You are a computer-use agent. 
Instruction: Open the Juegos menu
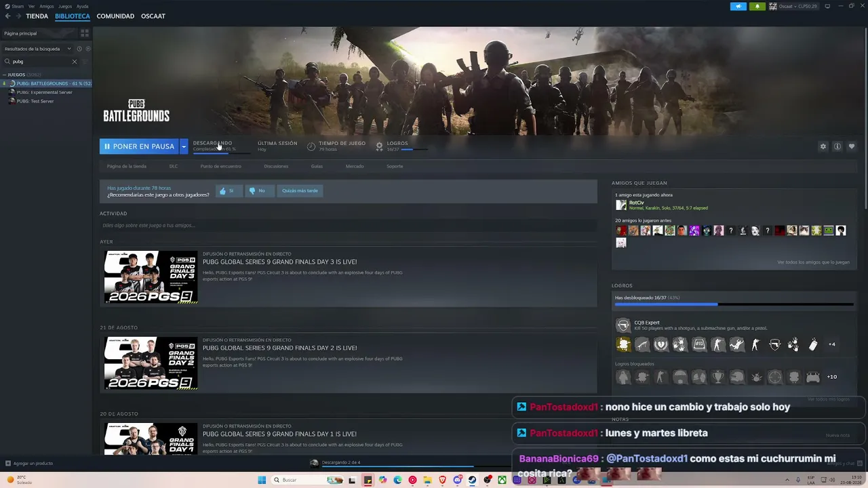pyautogui.click(x=65, y=6)
